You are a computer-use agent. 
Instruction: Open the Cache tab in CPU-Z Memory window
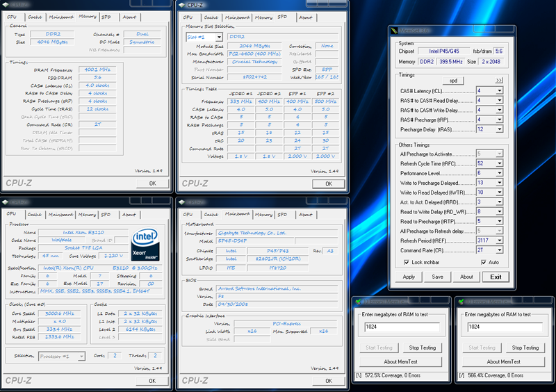pos(35,17)
